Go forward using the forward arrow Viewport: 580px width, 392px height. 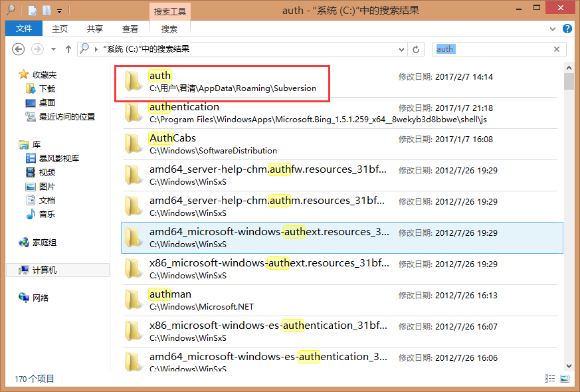37,49
